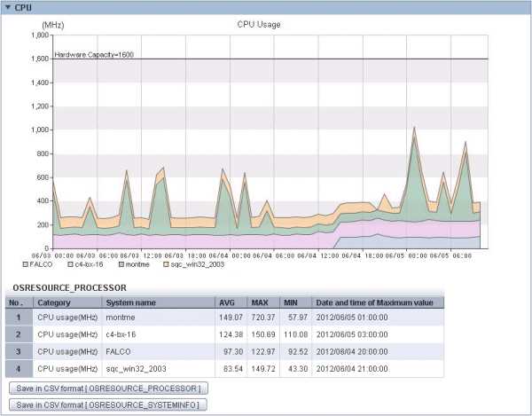Select row number 4 cell
532x416 pixels.
coord(19,369)
